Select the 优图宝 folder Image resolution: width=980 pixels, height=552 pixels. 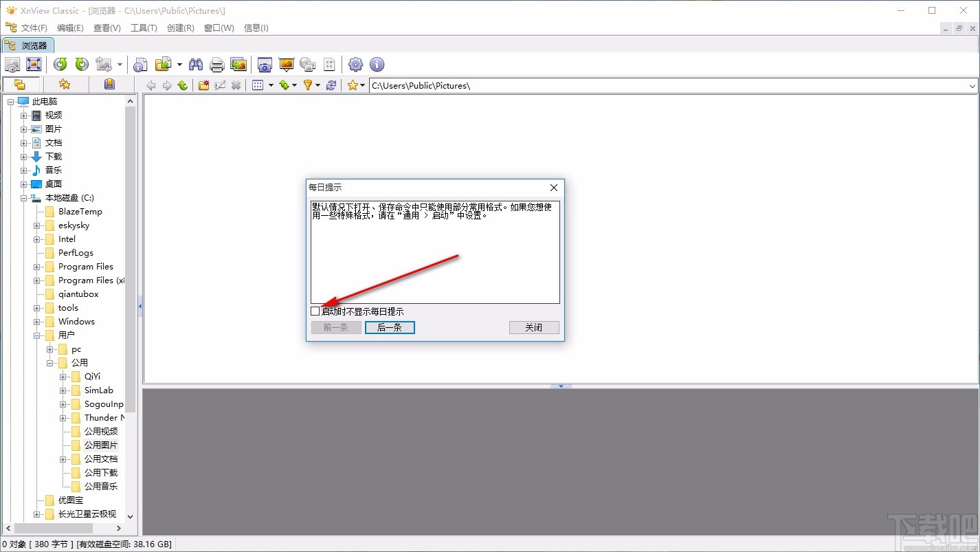click(x=71, y=500)
